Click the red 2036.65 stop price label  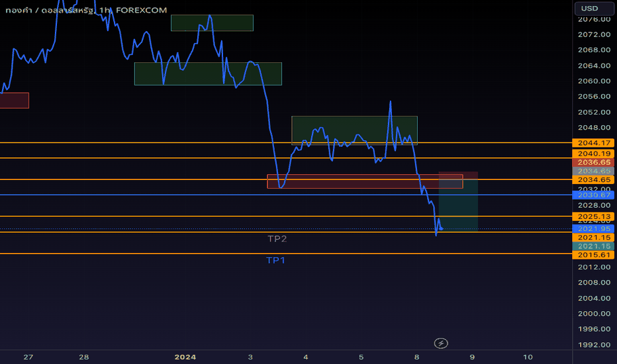click(x=594, y=162)
